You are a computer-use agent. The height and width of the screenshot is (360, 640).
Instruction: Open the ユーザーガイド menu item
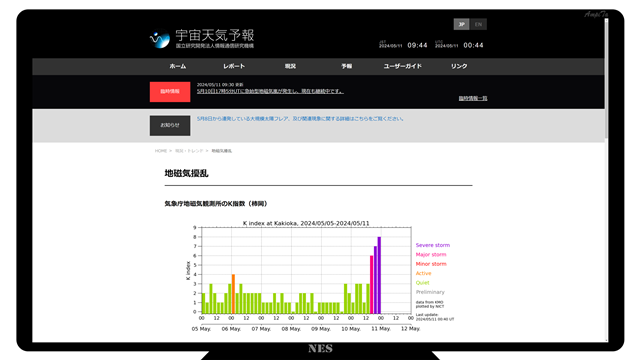pyautogui.click(x=402, y=66)
